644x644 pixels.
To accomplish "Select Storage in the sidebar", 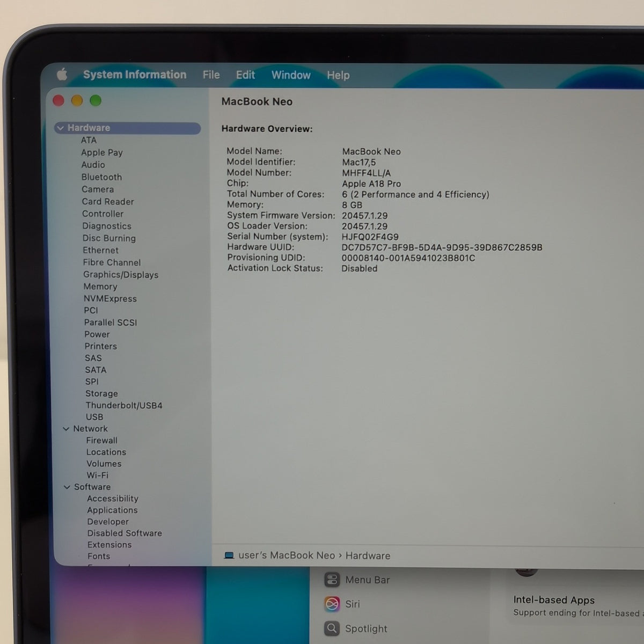I will pos(101,393).
